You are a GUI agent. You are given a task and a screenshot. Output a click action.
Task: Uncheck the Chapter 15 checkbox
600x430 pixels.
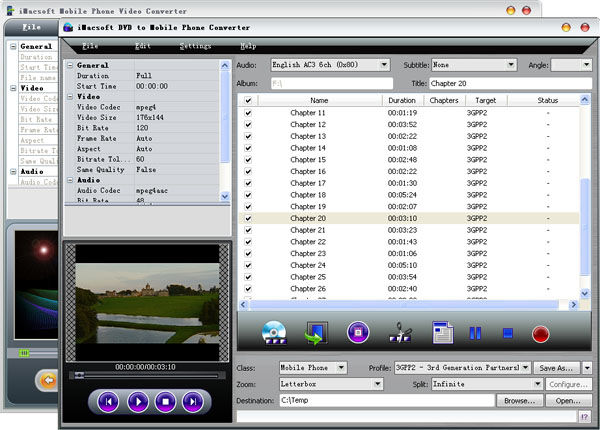(248, 160)
